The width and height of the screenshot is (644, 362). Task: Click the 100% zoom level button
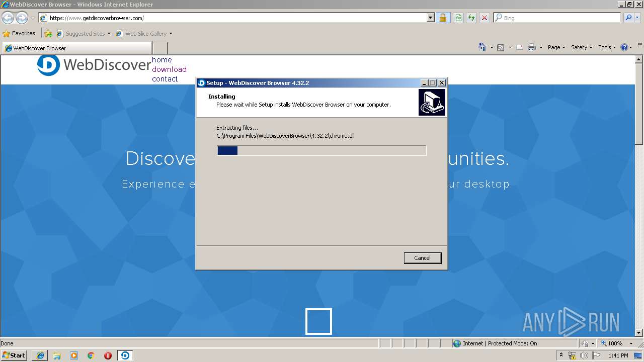(x=611, y=343)
